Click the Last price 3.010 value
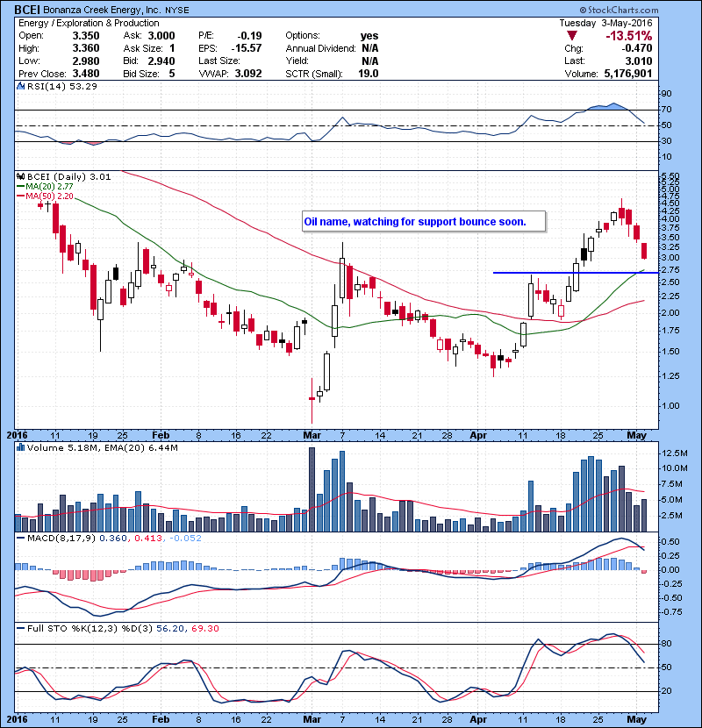Screen dimensions: 702x728 click(638, 61)
